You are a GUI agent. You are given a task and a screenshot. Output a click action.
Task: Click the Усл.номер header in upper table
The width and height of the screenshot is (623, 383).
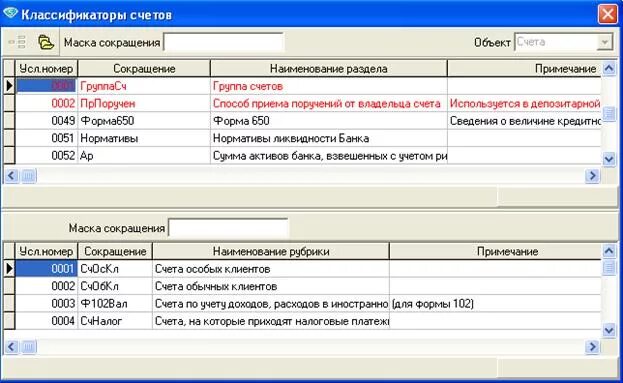(x=46, y=68)
